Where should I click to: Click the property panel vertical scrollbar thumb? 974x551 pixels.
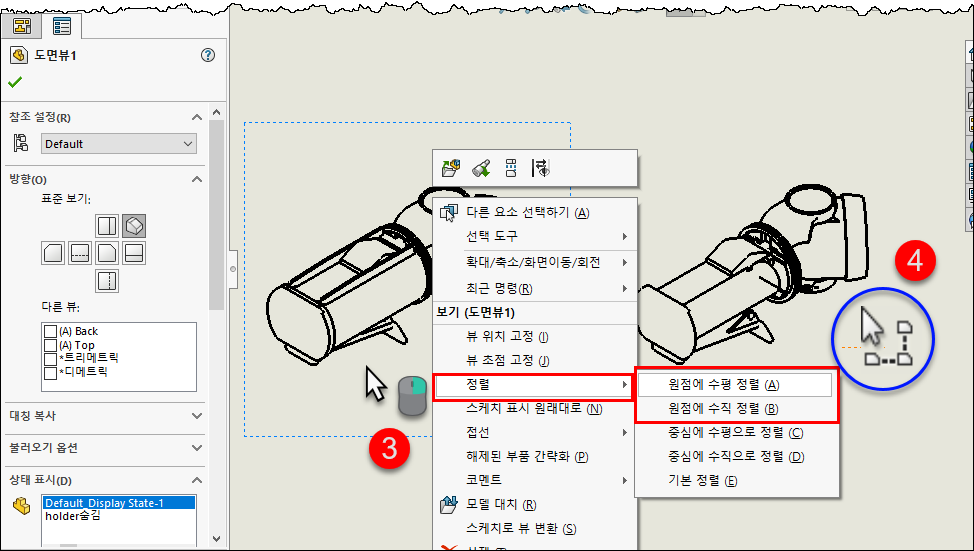216,214
